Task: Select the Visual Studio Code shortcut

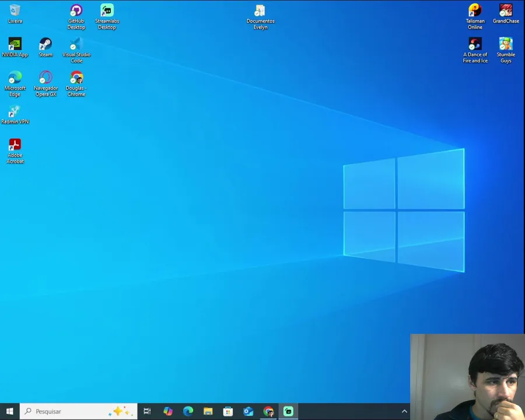Action: click(76, 50)
